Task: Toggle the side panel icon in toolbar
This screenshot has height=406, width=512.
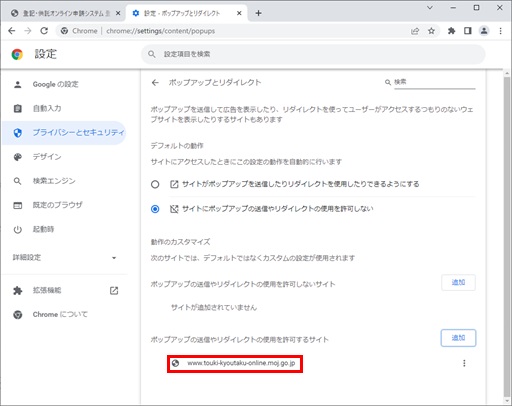Action: point(468,31)
